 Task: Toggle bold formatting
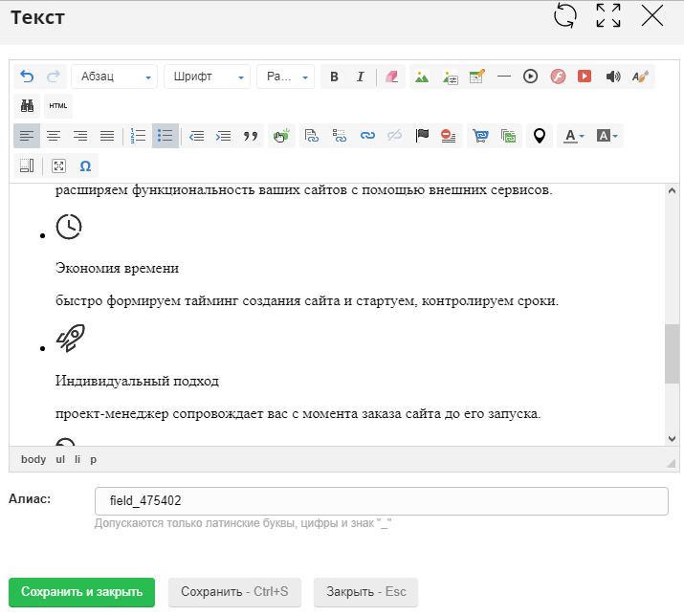[334, 77]
